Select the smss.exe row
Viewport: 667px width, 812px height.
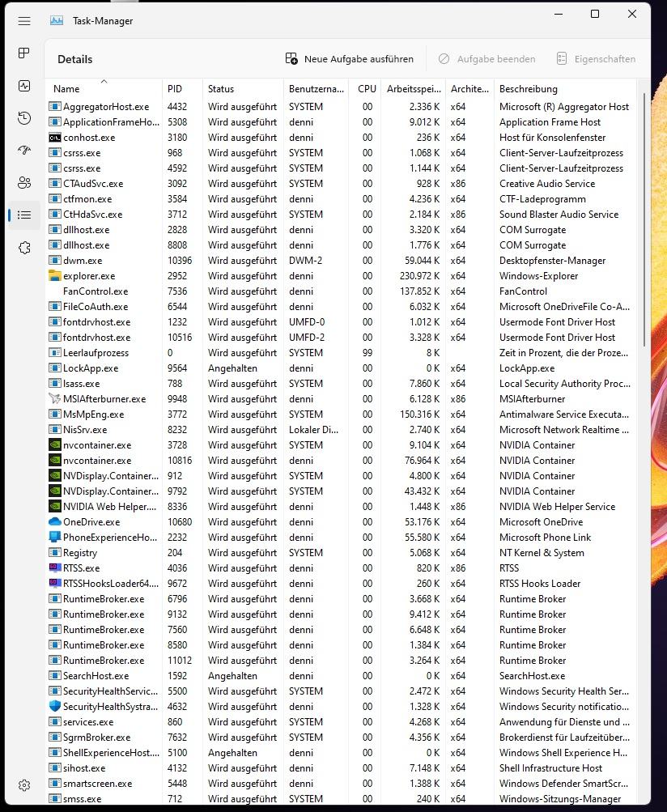pyautogui.click(x=341, y=798)
